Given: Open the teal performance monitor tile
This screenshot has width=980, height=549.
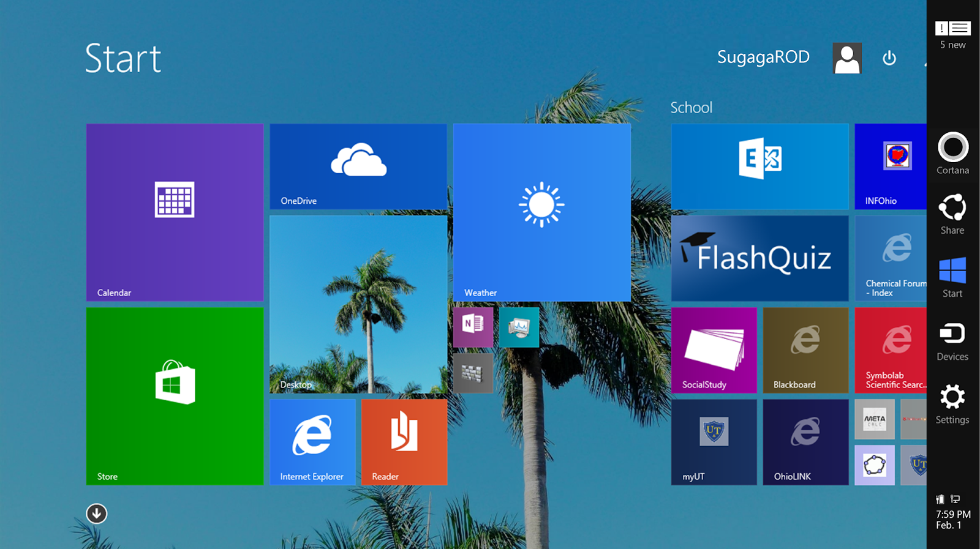Looking at the screenshot, I should pyautogui.click(x=519, y=327).
